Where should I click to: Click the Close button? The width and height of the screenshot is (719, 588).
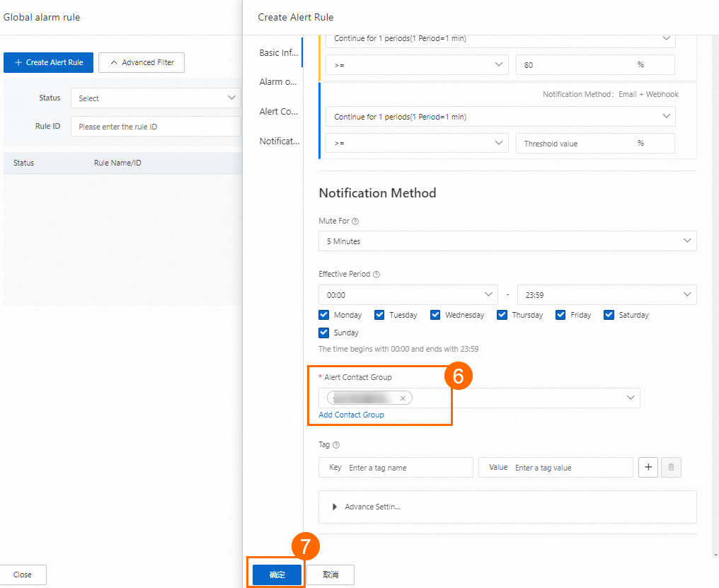[x=23, y=575]
